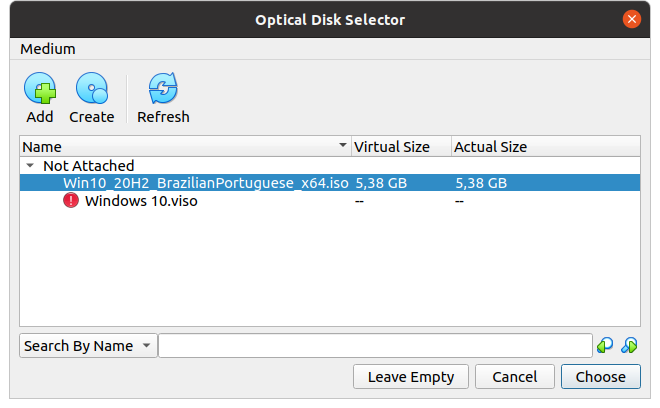Click the Name column sort arrow
Screen dimensions: 660x408
click(343, 145)
